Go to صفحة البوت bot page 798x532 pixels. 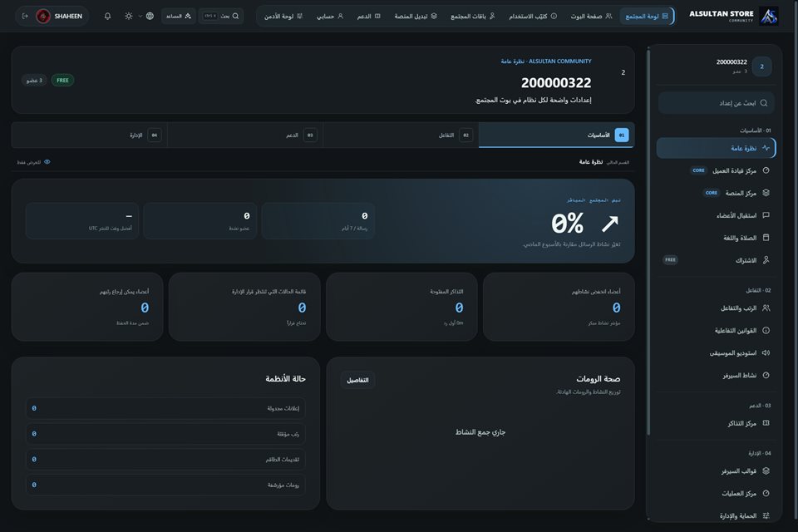click(591, 17)
